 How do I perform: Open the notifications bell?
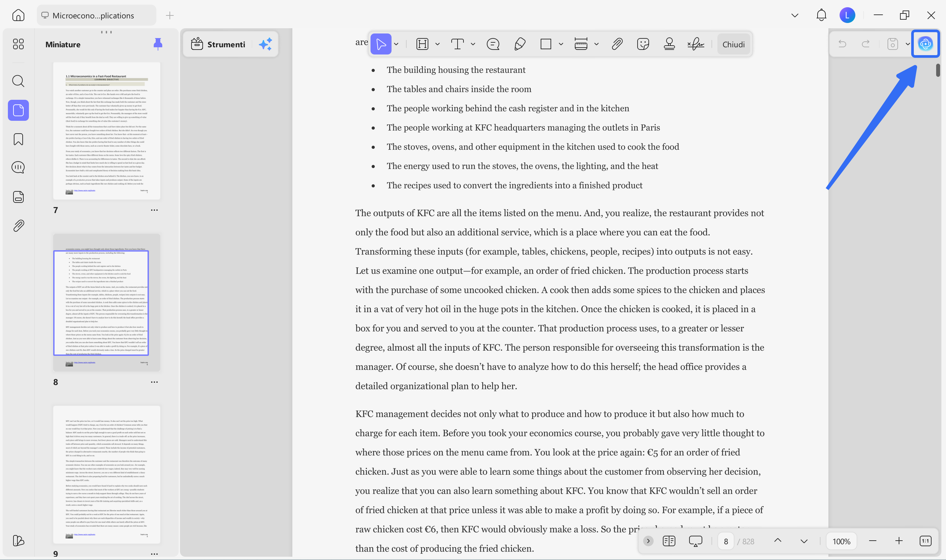(x=822, y=15)
